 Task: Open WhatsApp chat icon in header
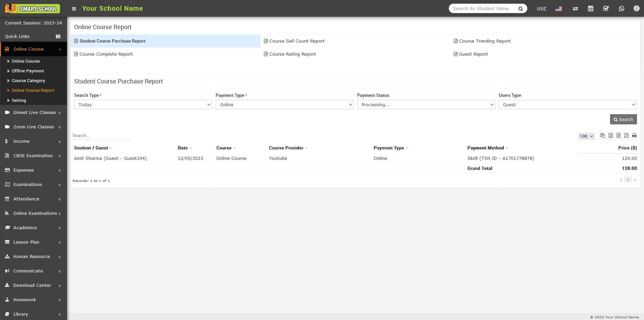(x=622, y=9)
